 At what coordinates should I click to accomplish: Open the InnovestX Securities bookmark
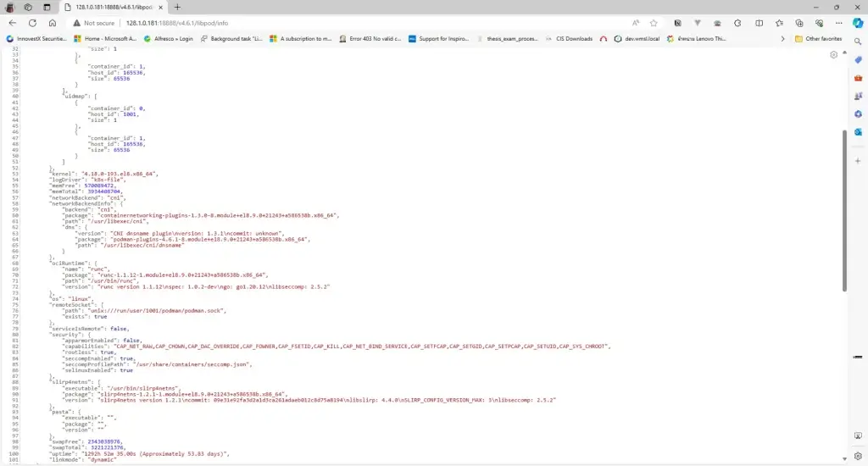pos(36,39)
